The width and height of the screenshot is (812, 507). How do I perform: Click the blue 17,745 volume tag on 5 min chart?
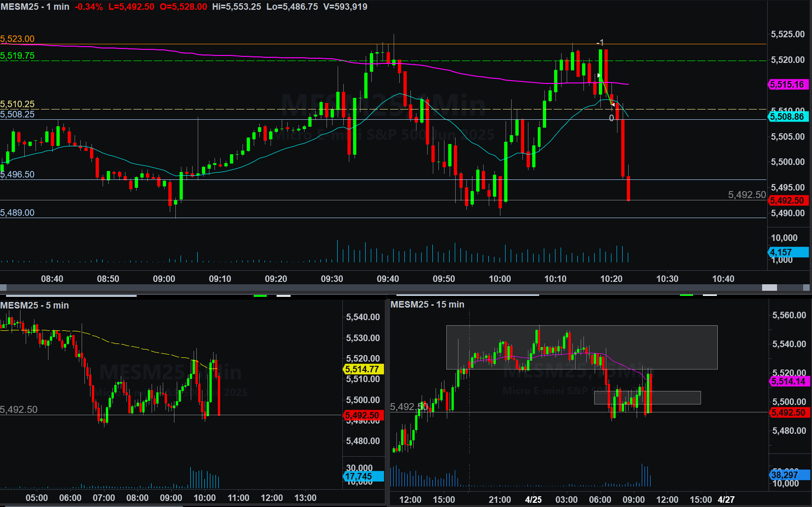pos(362,476)
